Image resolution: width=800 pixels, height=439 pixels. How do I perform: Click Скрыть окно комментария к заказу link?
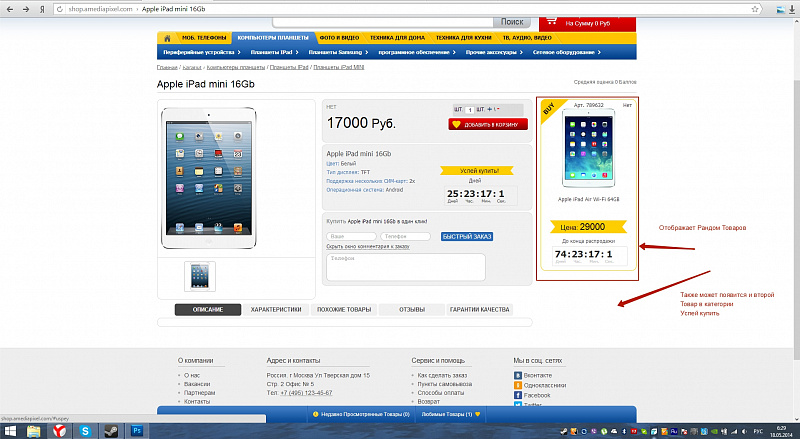coord(368,247)
